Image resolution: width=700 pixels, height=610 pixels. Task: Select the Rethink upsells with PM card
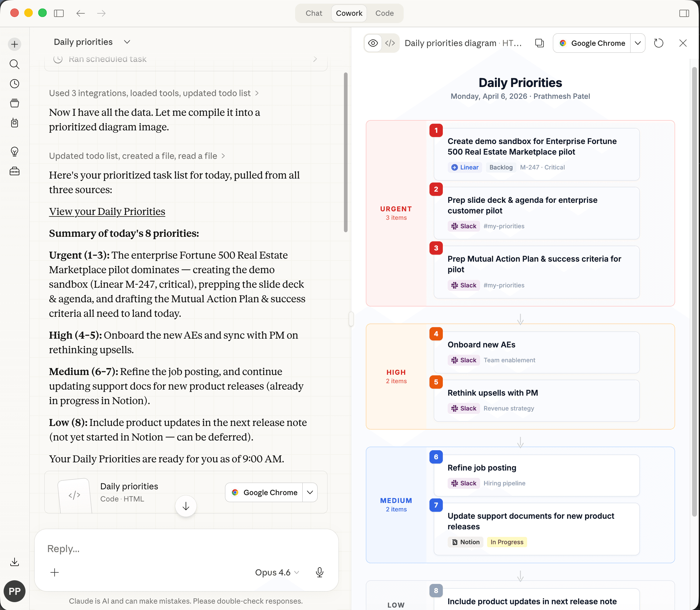coord(537,401)
